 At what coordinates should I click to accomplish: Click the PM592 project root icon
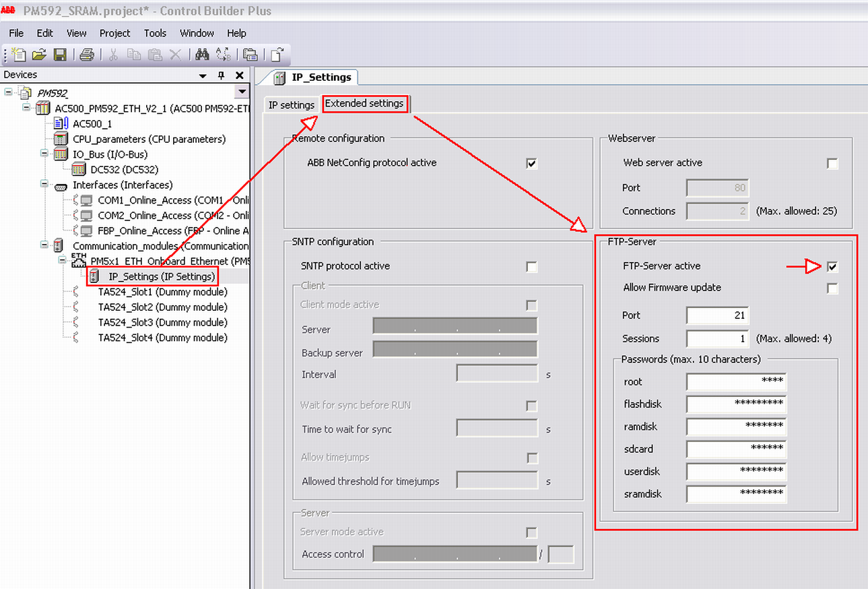[26, 92]
